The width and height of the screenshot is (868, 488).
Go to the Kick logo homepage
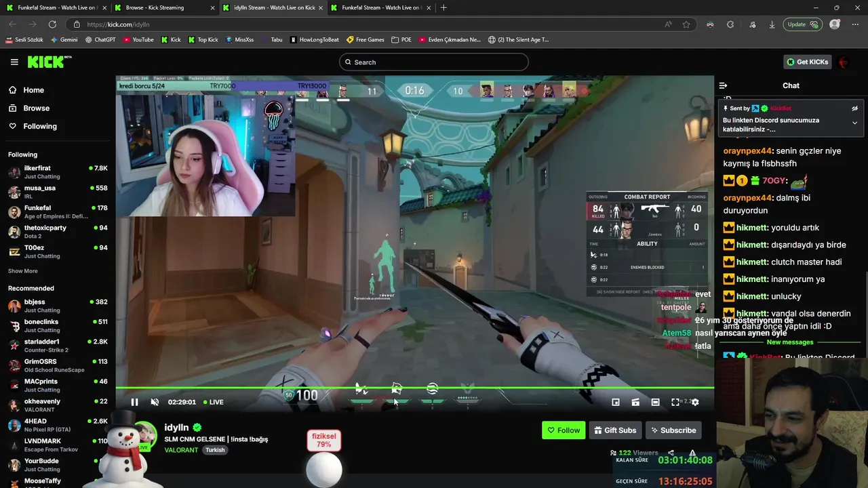[x=49, y=62]
